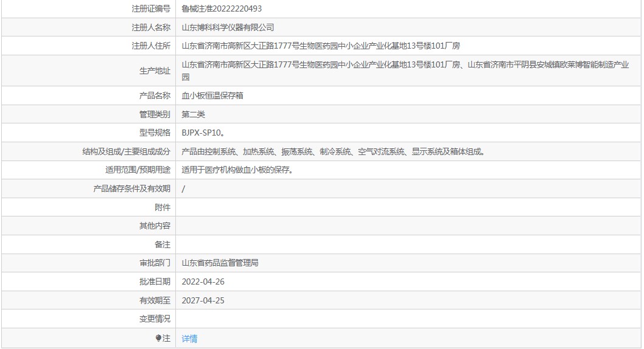This screenshot has height=349, width=644.
Task: Click the 产品名称 label
Action: tap(155, 95)
